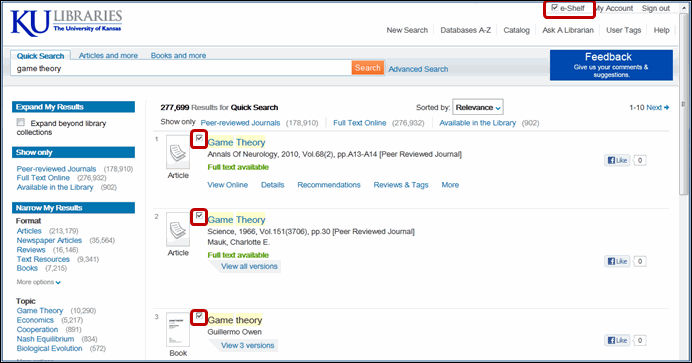The image size is (692, 363).
Task: Switch to Books and more tab
Action: pos(178,56)
